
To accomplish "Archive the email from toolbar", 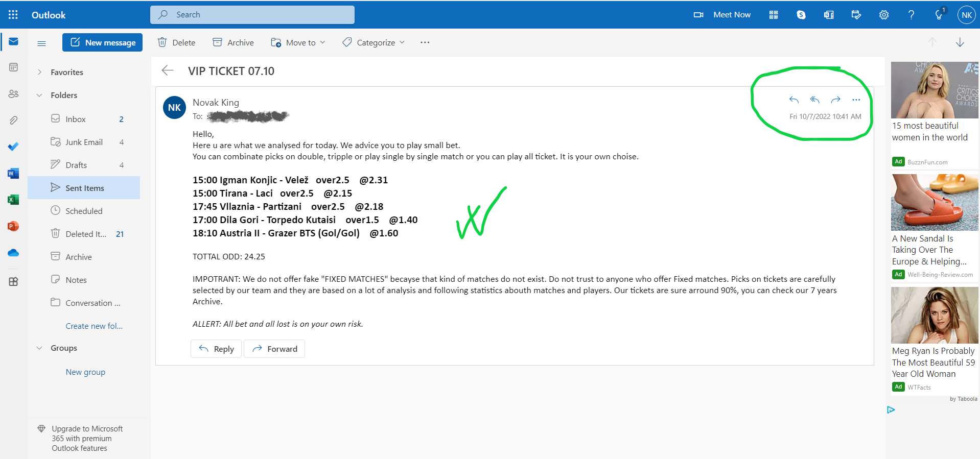I will coord(234,42).
